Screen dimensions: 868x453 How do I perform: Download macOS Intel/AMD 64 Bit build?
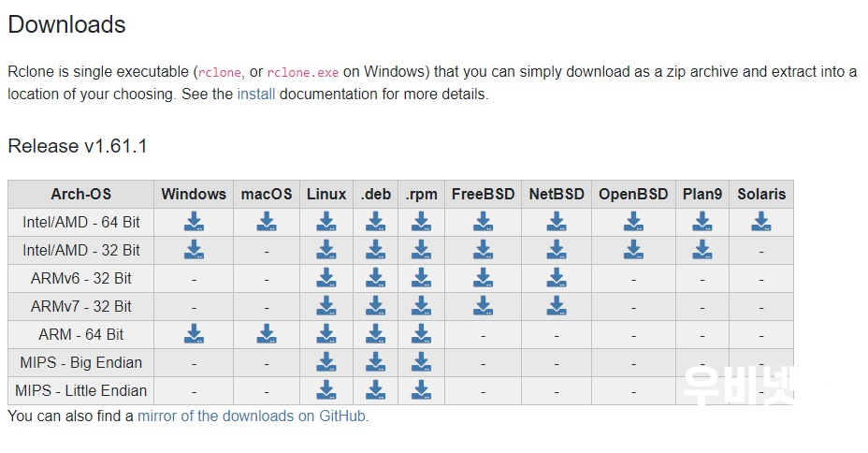click(x=267, y=222)
